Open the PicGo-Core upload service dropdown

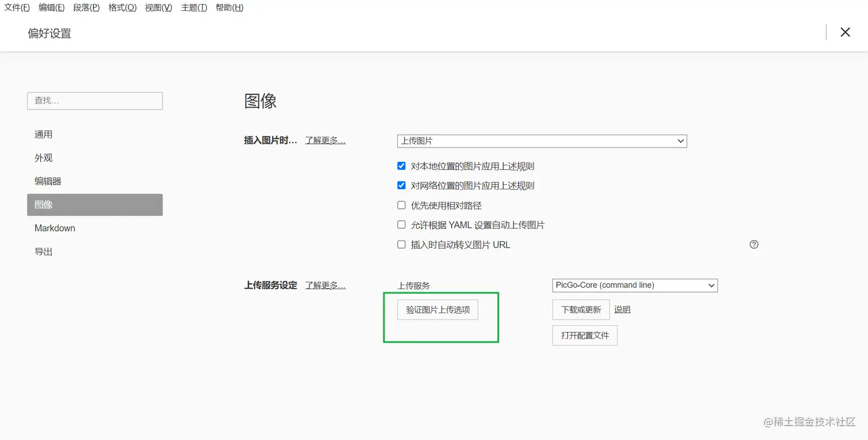(x=635, y=285)
